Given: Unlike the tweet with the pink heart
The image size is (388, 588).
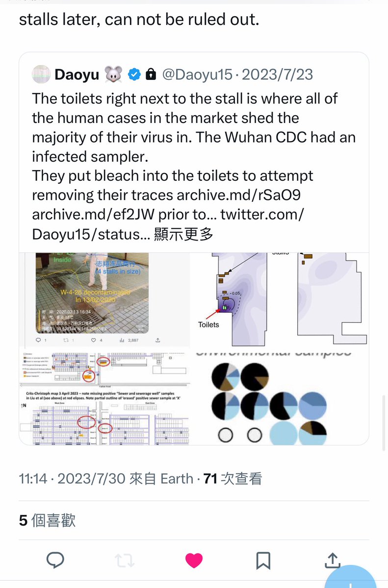Looking at the screenshot, I should (x=194, y=560).
